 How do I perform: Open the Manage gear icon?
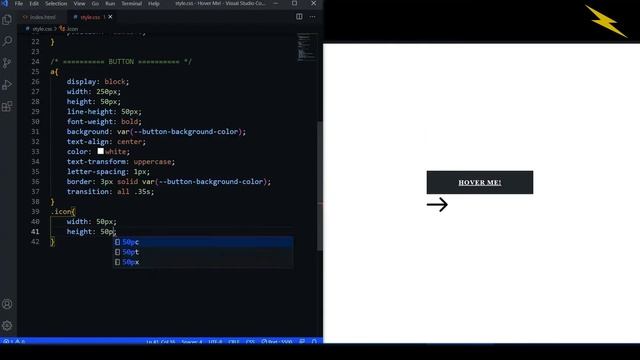point(7,326)
